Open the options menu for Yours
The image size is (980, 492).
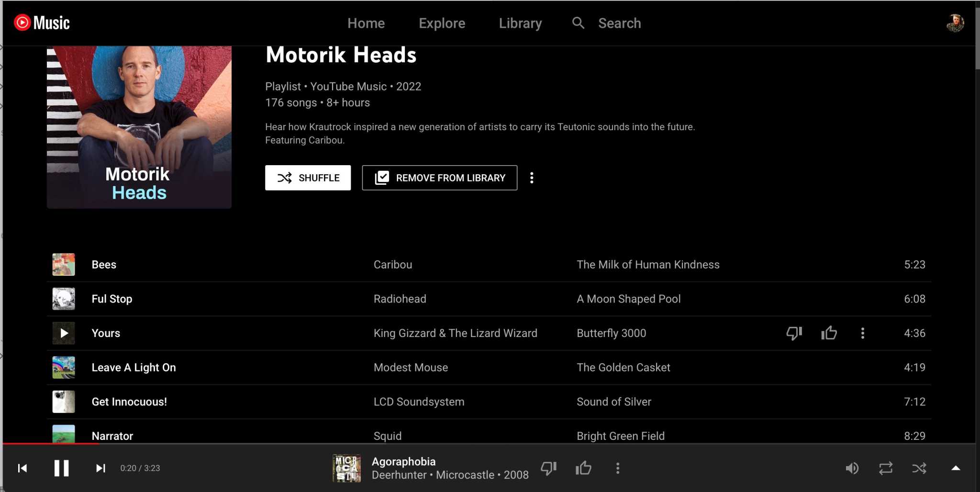863,333
